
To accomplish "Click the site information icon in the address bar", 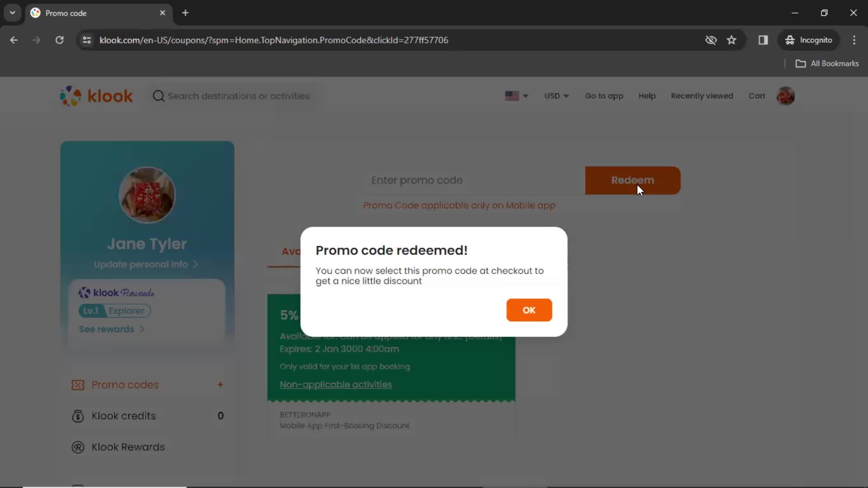I will point(87,40).
